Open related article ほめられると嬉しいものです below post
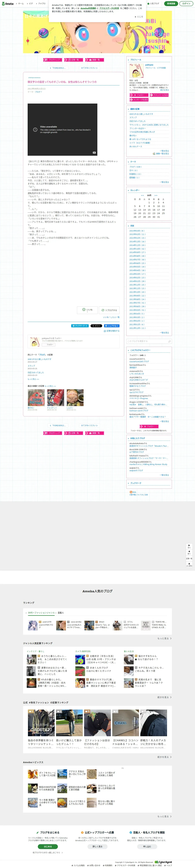 pyautogui.click(x=39, y=359)
